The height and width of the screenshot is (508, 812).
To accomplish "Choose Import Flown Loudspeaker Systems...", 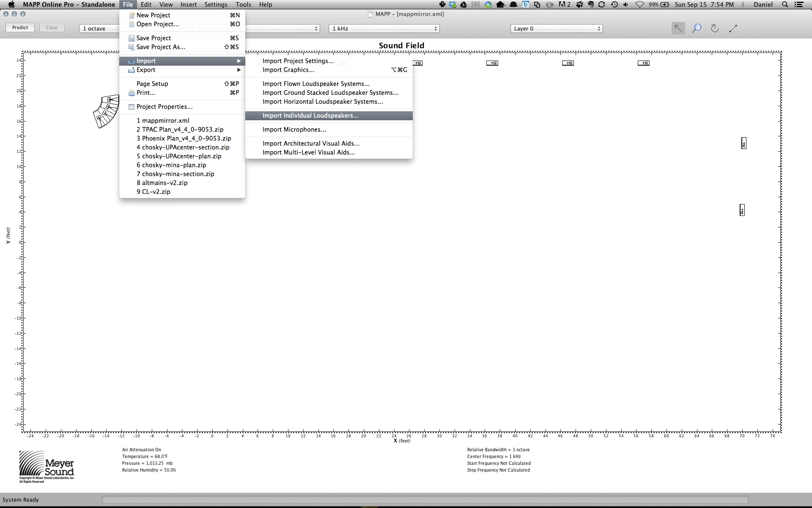I will click(x=329, y=84).
